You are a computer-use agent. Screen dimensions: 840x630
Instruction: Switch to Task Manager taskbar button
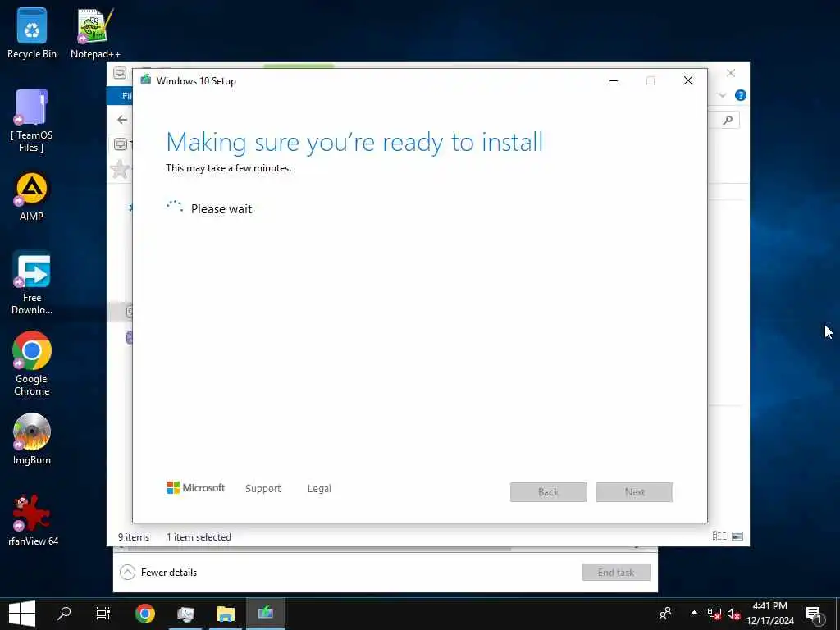(185, 614)
